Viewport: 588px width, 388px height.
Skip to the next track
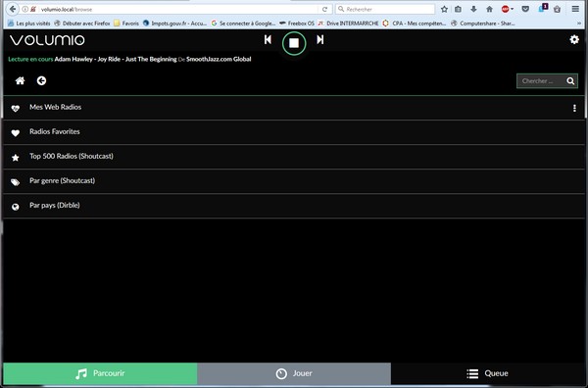click(319, 40)
